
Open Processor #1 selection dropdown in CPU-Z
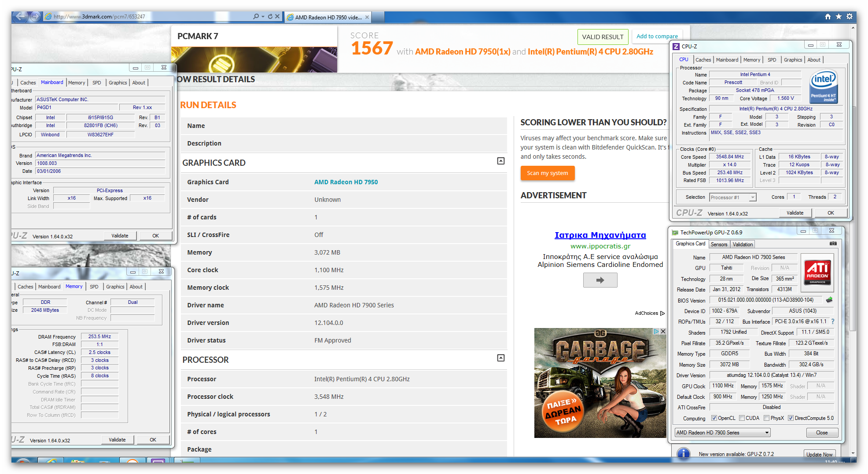click(733, 197)
